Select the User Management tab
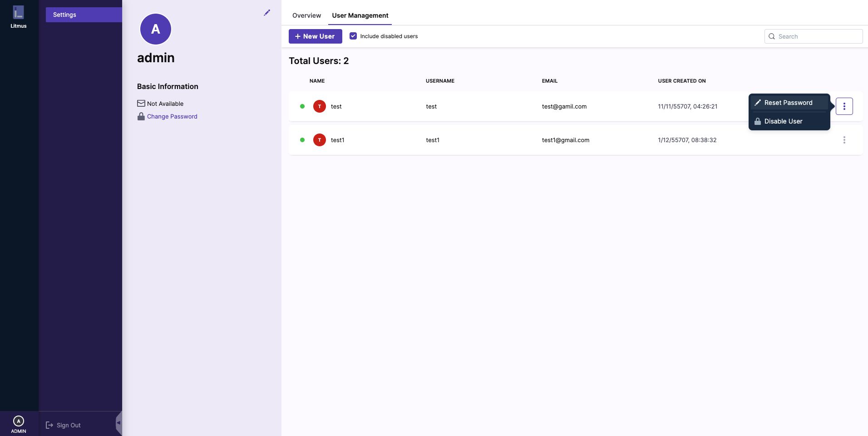 point(360,15)
